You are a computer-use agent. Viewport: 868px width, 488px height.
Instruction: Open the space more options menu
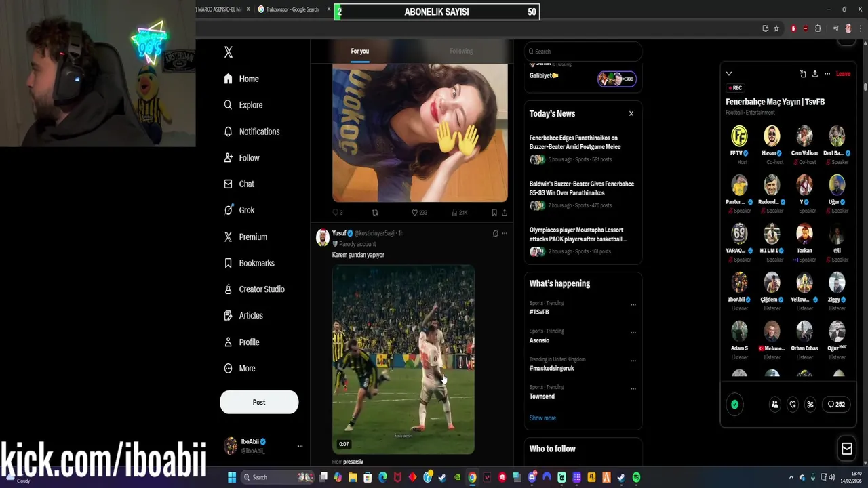pyautogui.click(x=827, y=73)
